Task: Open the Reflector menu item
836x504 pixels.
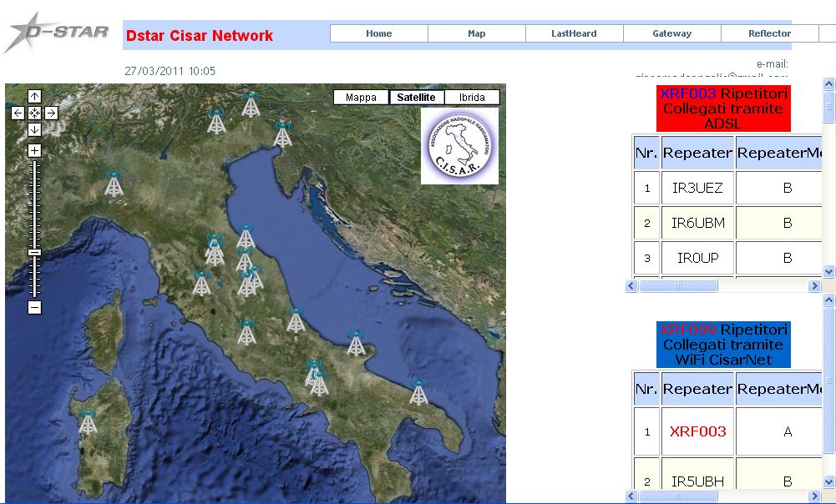Action: 769,33
